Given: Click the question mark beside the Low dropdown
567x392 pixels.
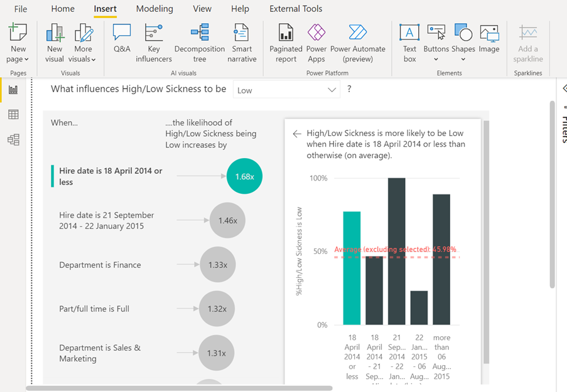Looking at the screenshot, I should [x=349, y=89].
